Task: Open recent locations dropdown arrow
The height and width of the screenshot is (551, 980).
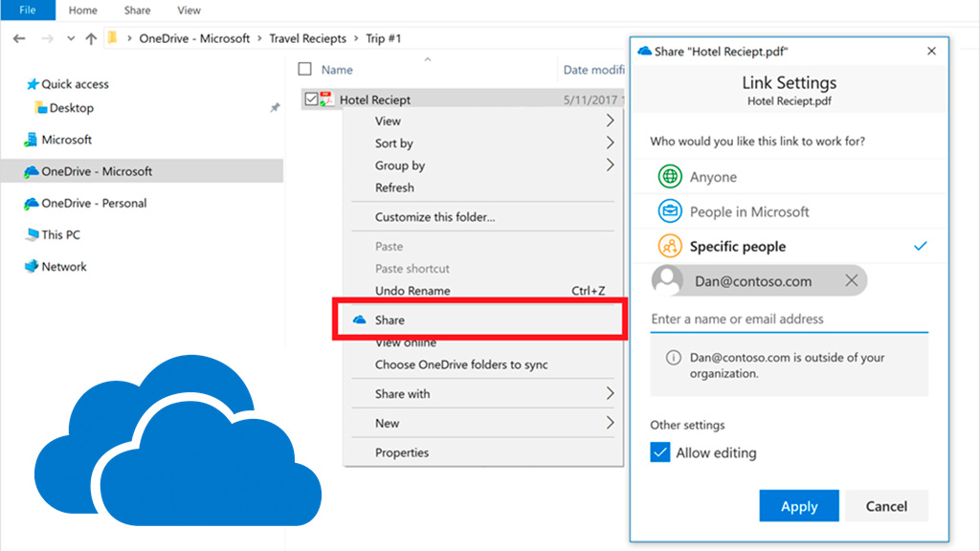Action: pos(71,38)
